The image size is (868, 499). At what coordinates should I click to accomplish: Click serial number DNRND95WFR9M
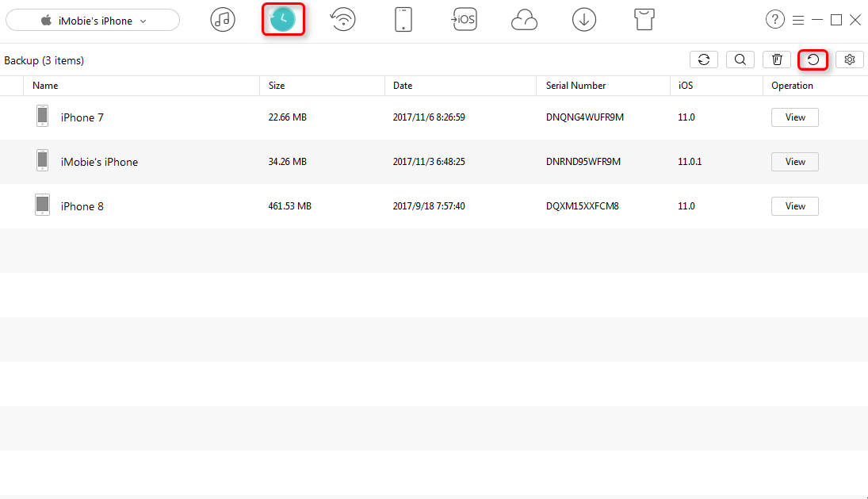coord(583,162)
